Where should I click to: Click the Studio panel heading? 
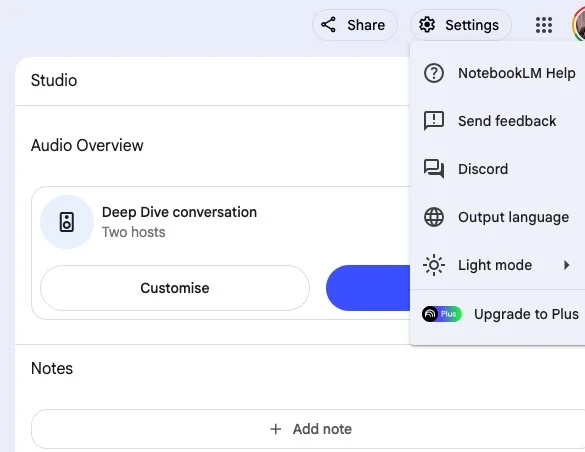[54, 81]
